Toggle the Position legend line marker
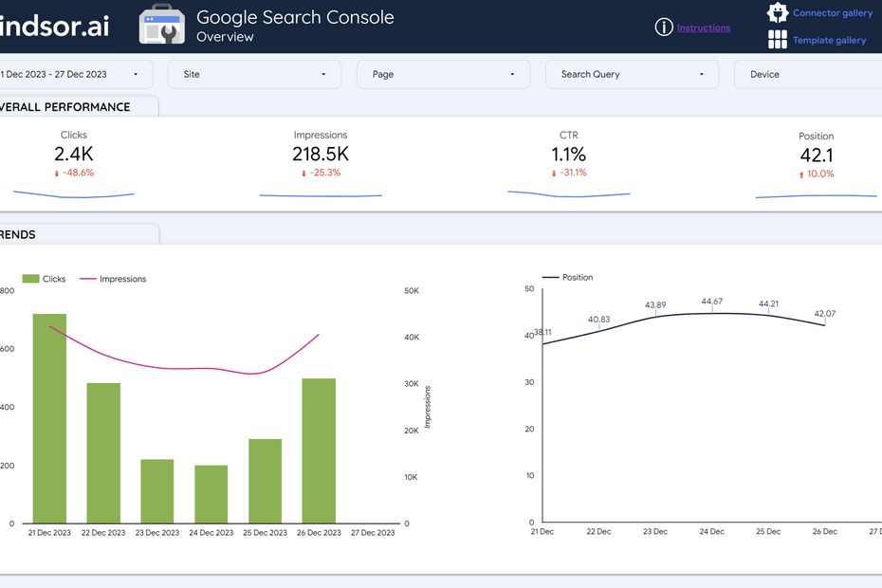The width and height of the screenshot is (882, 588). [x=550, y=277]
